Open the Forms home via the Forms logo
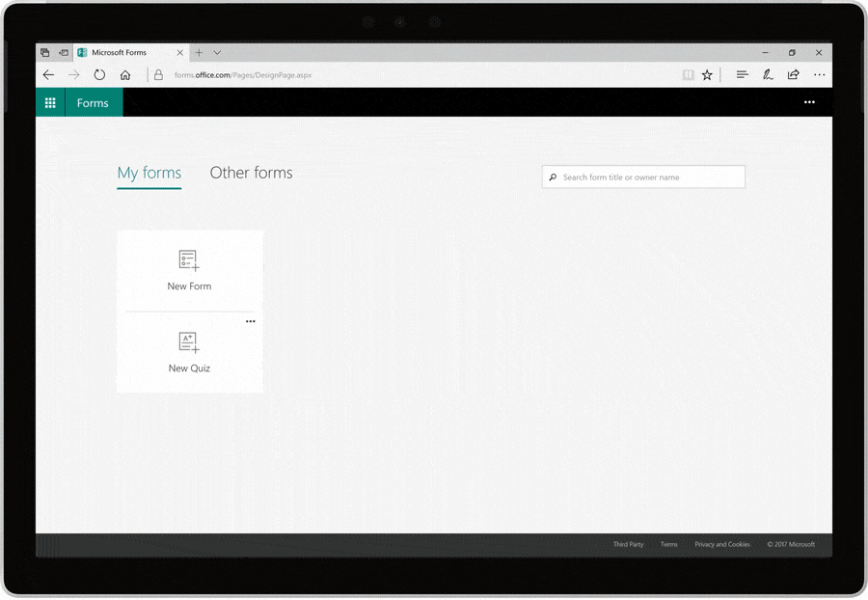868x600 pixels. (93, 102)
